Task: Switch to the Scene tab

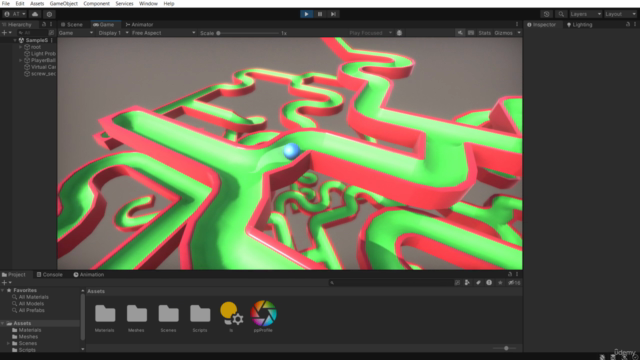Action: (72, 24)
